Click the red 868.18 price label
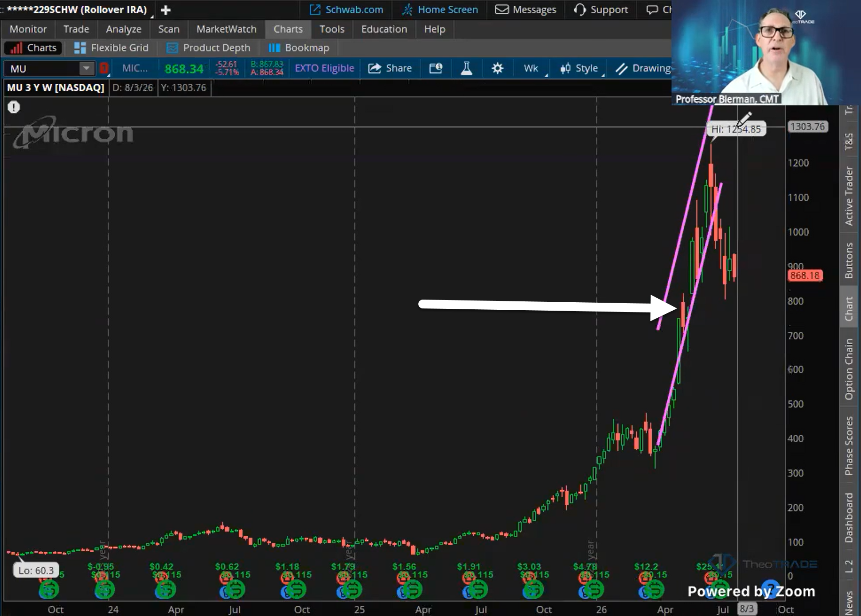Image resolution: width=861 pixels, height=616 pixels. (x=805, y=276)
